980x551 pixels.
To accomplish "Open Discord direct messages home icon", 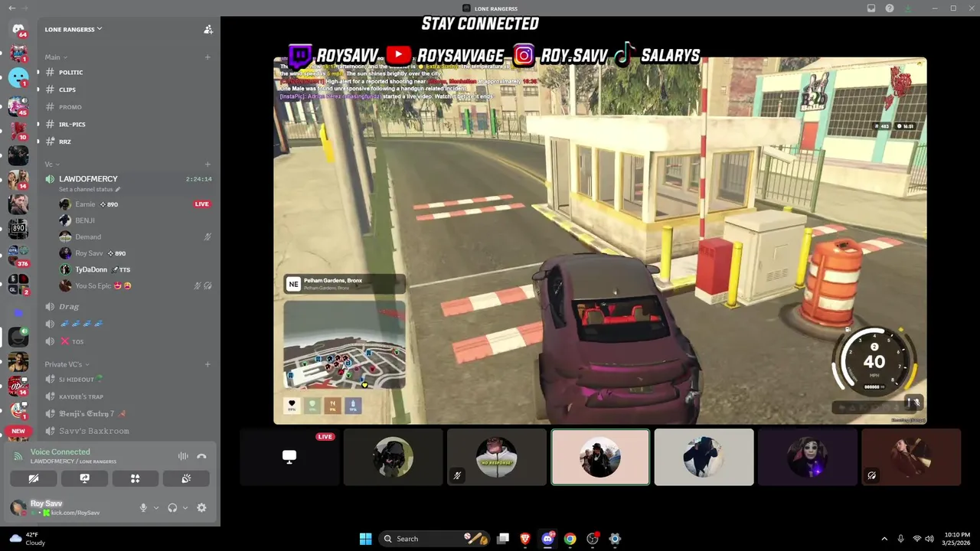I will [18, 29].
